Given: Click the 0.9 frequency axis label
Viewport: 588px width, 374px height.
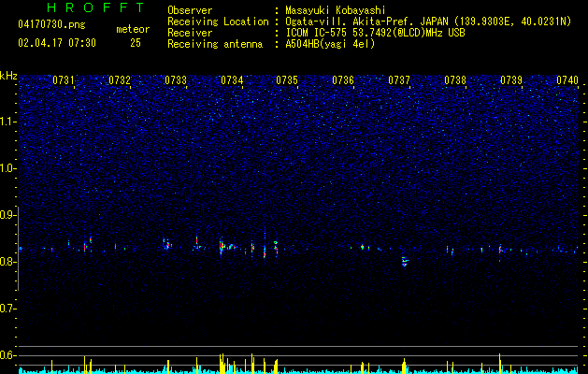Looking at the screenshot, I should point(7,215).
